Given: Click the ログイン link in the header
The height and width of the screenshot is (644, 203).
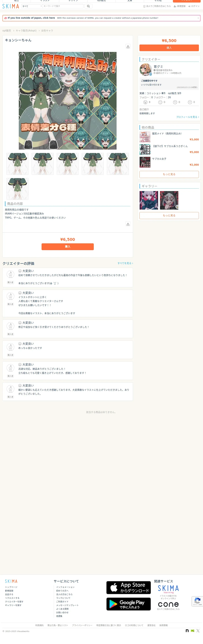Looking at the screenshot, I should [x=194, y=6].
